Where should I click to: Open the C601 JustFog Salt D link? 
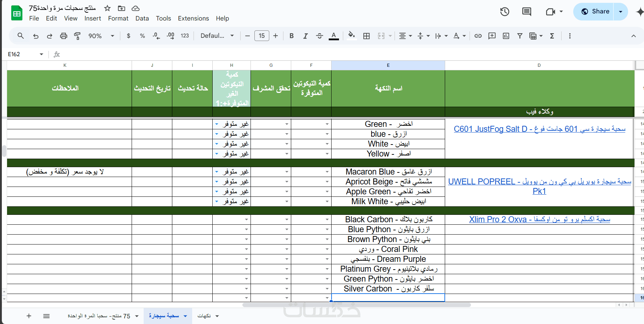(x=540, y=129)
